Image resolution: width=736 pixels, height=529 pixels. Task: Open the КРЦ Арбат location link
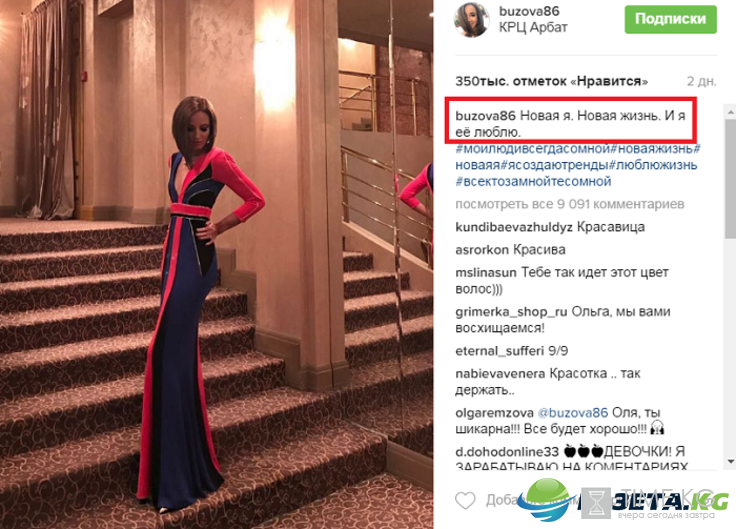(x=533, y=28)
